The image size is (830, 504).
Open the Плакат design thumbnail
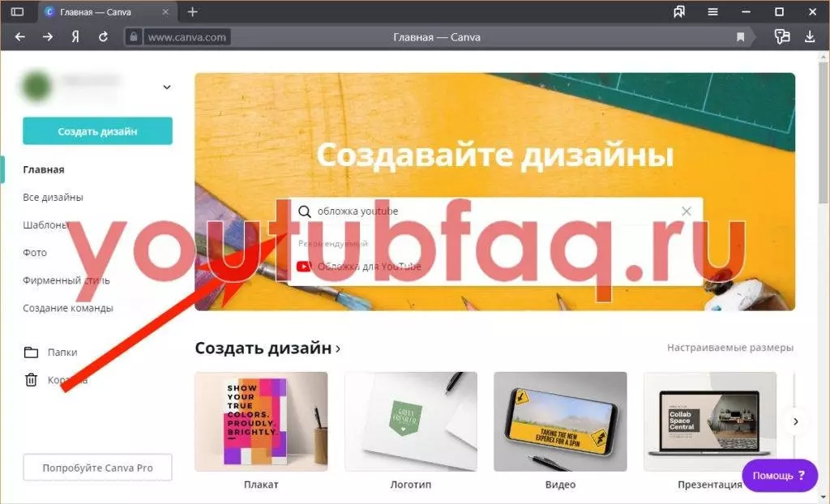pyautogui.click(x=261, y=421)
